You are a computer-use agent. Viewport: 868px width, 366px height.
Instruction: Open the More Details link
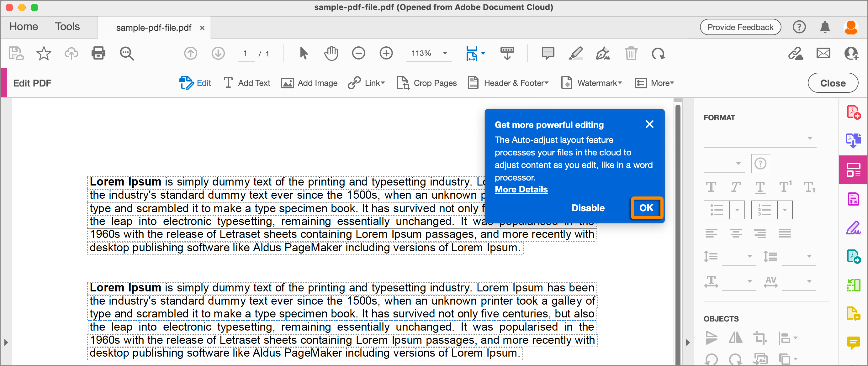(521, 189)
